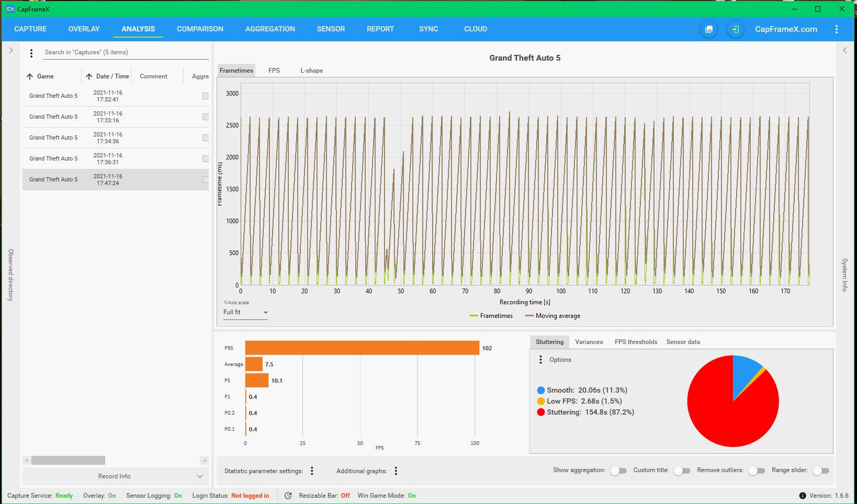Open the CLOUD tab
This screenshot has width=857, height=504.
[476, 29]
